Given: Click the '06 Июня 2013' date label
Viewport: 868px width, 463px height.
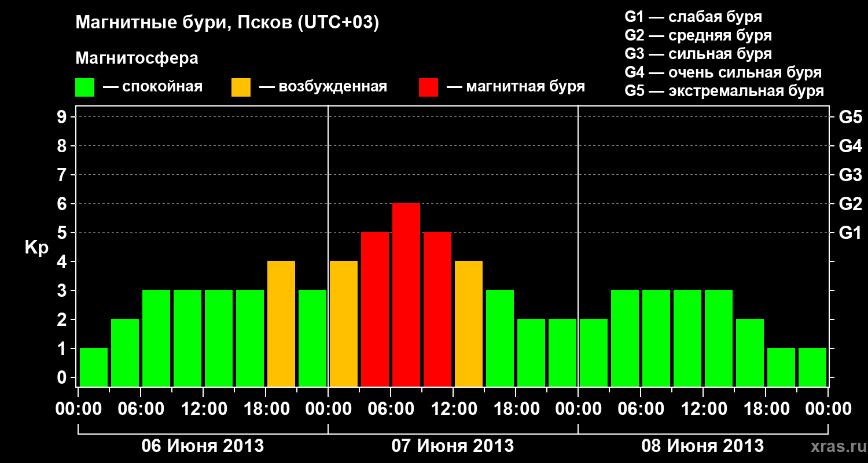Looking at the screenshot, I should (203, 446).
